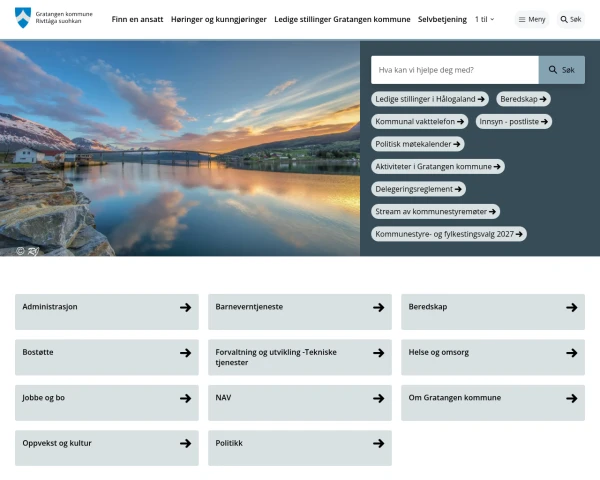
Task: Click the arrow icon on Politikk tile
Action: (x=378, y=444)
